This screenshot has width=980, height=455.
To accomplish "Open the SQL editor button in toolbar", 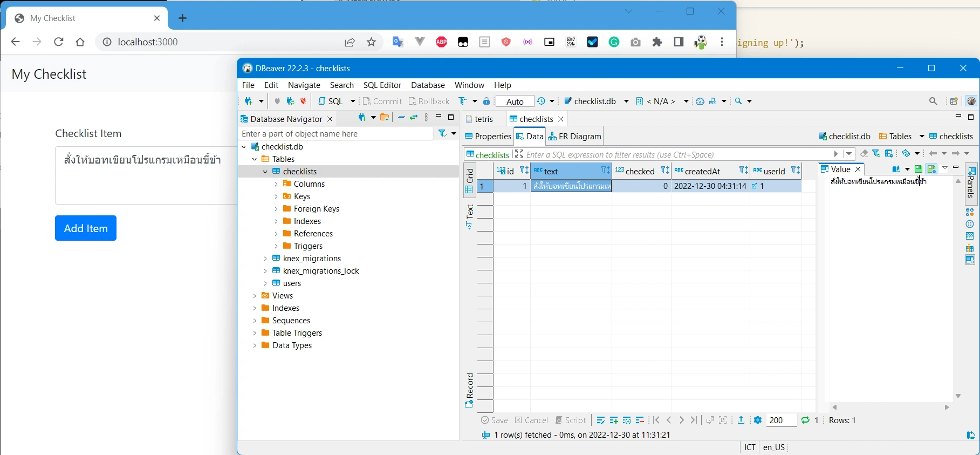I will click(x=331, y=101).
